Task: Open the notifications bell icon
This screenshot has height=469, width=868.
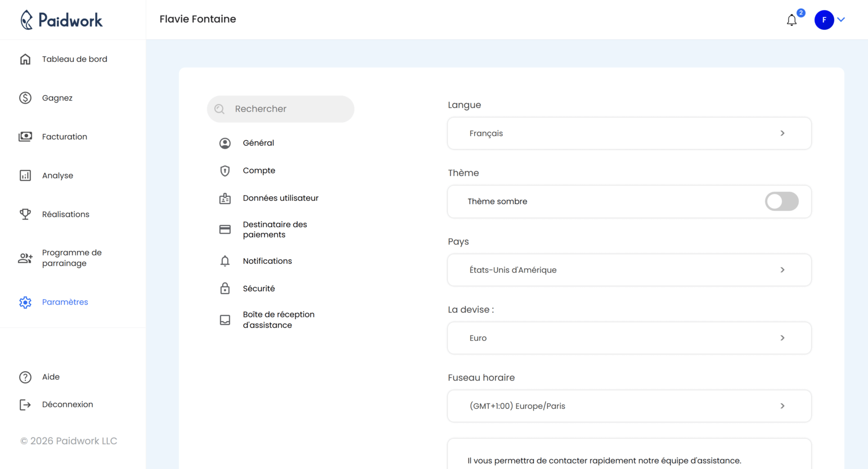Action: [791, 20]
